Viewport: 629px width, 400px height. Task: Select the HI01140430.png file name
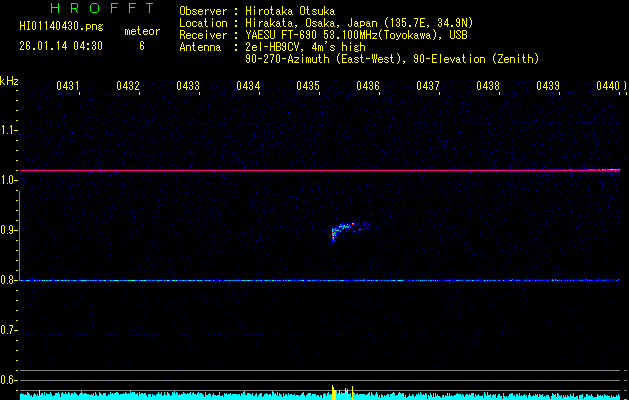tap(60, 27)
